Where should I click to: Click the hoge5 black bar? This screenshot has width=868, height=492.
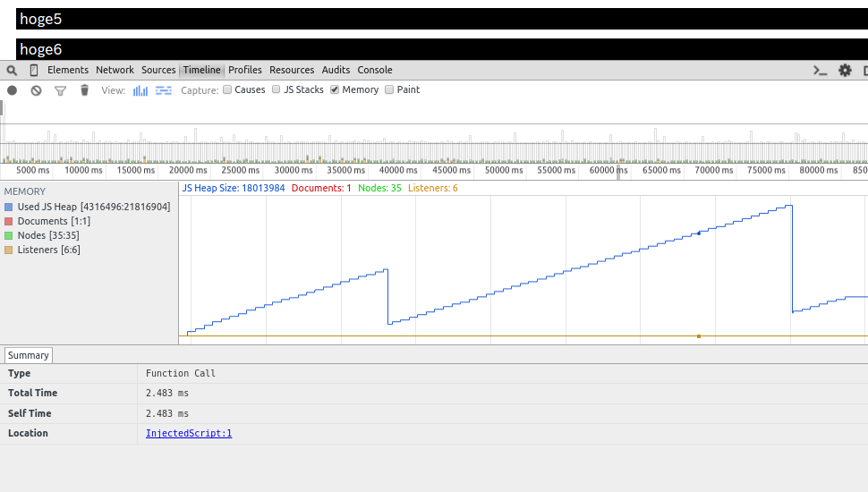click(442, 19)
